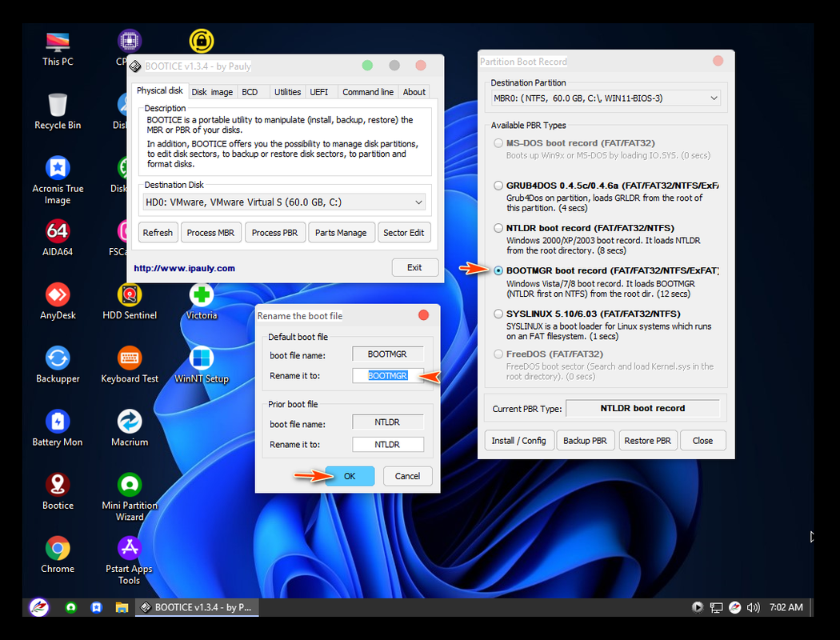
Task: Click the Exit button in BOOTICE
Action: point(414,267)
